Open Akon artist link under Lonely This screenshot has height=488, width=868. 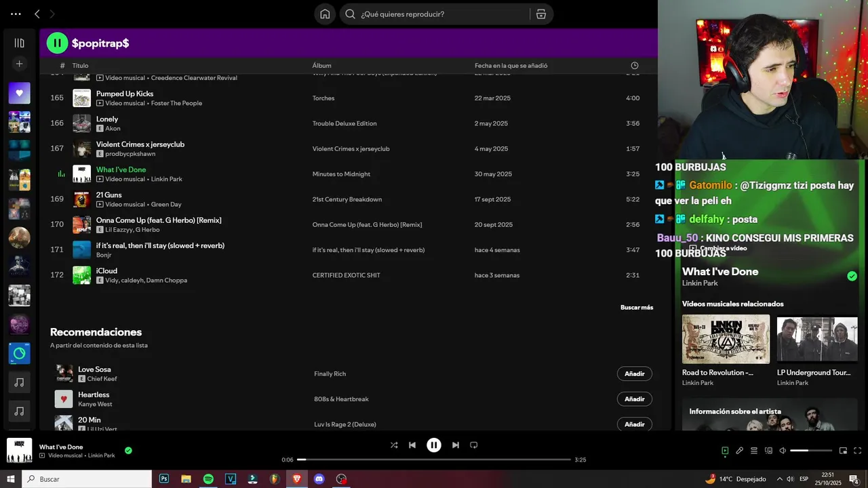click(113, 128)
